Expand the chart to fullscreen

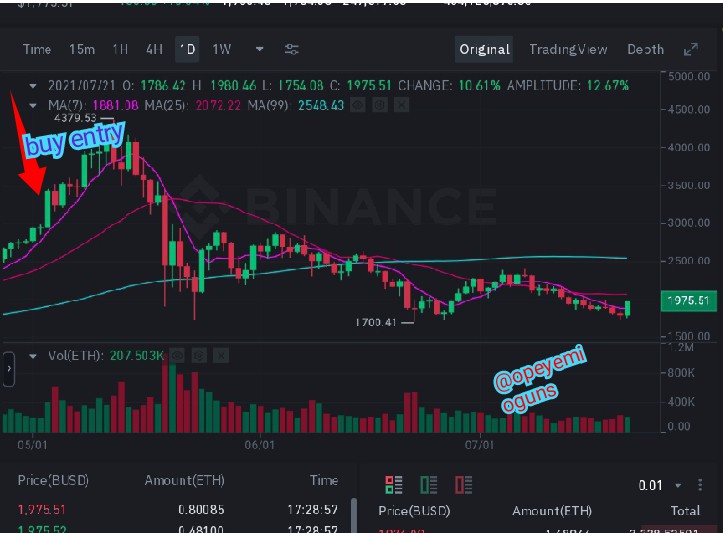click(x=690, y=49)
